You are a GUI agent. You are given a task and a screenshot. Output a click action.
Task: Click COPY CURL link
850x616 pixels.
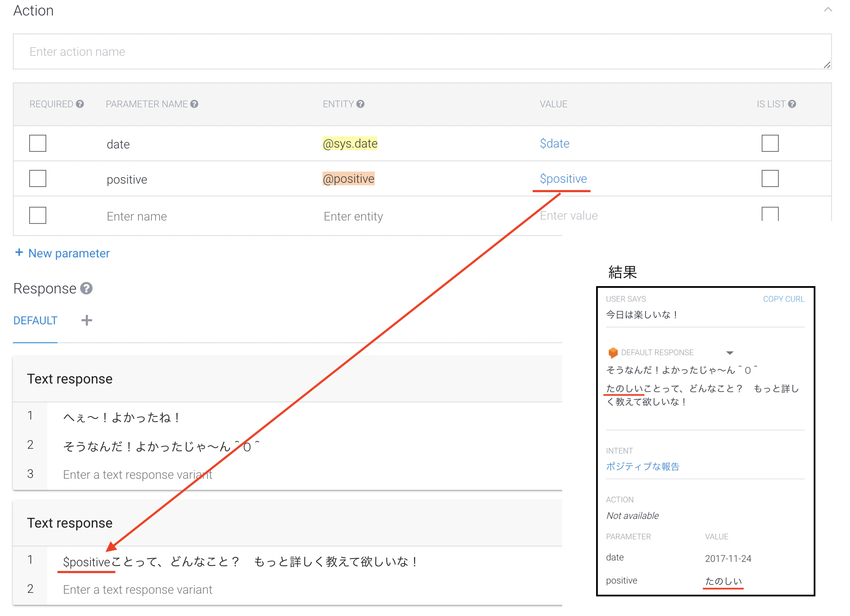[784, 299]
